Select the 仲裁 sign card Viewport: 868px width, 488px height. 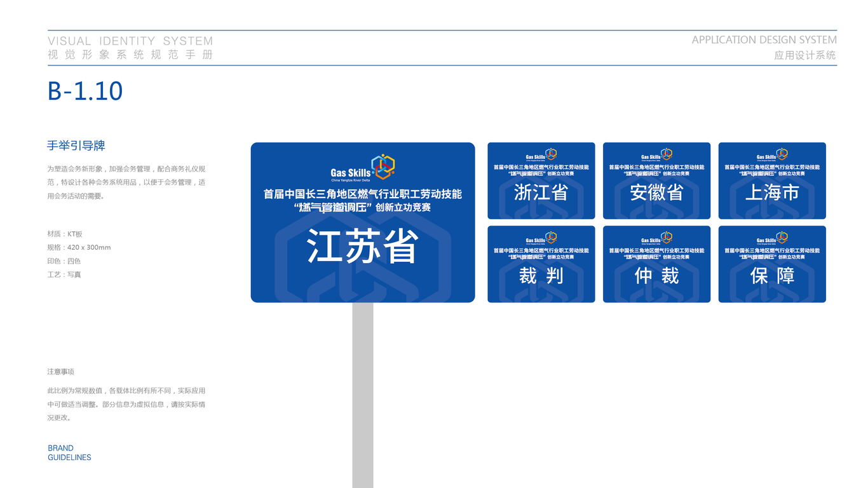[656, 264]
